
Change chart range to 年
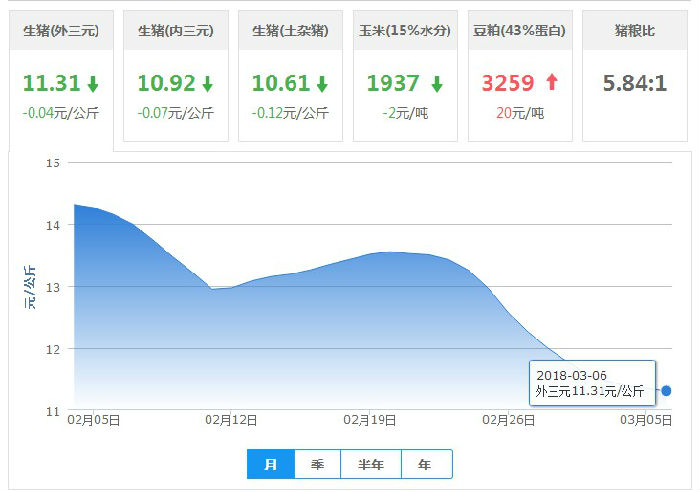[426, 464]
